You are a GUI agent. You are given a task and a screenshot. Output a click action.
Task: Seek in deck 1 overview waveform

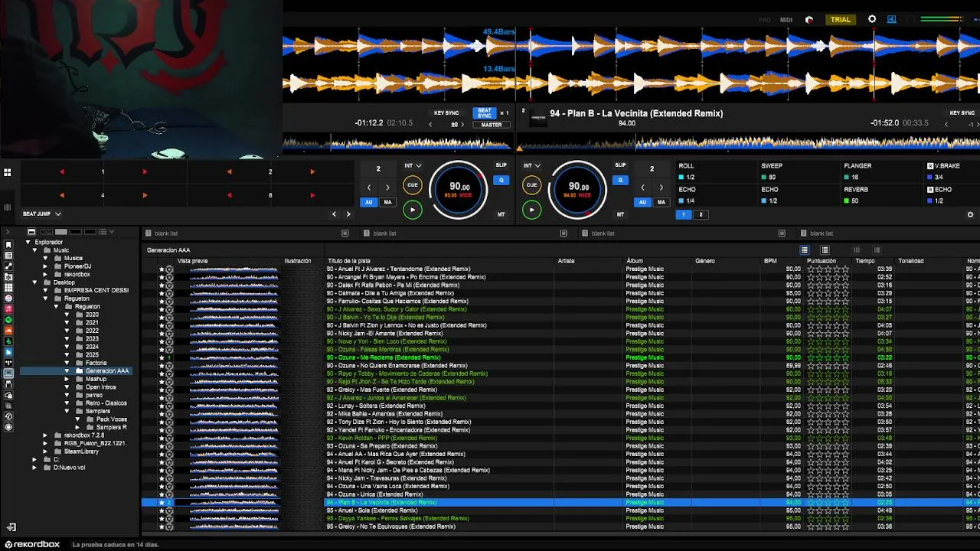(398, 143)
